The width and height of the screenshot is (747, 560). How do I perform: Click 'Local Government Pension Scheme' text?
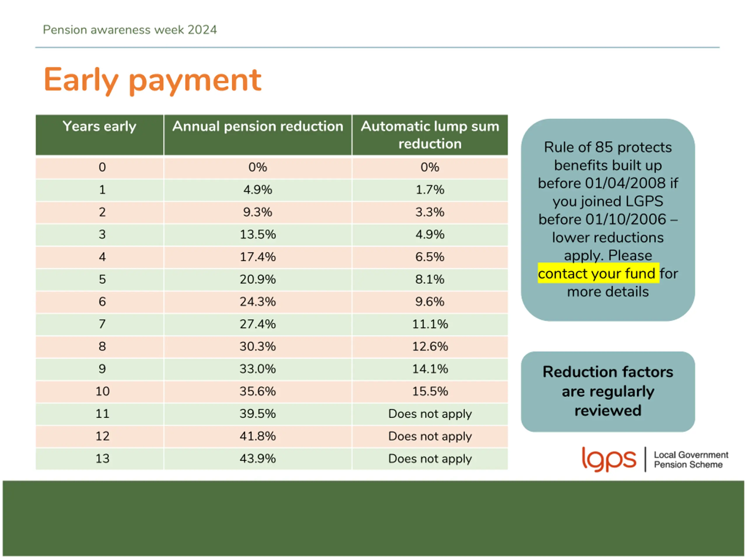click(x=691, y=460)
